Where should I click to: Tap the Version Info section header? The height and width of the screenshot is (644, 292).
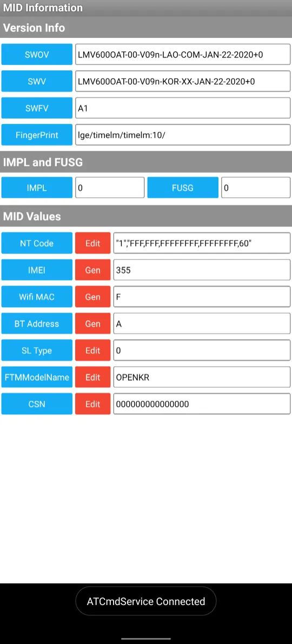click(x=146, y=28)
